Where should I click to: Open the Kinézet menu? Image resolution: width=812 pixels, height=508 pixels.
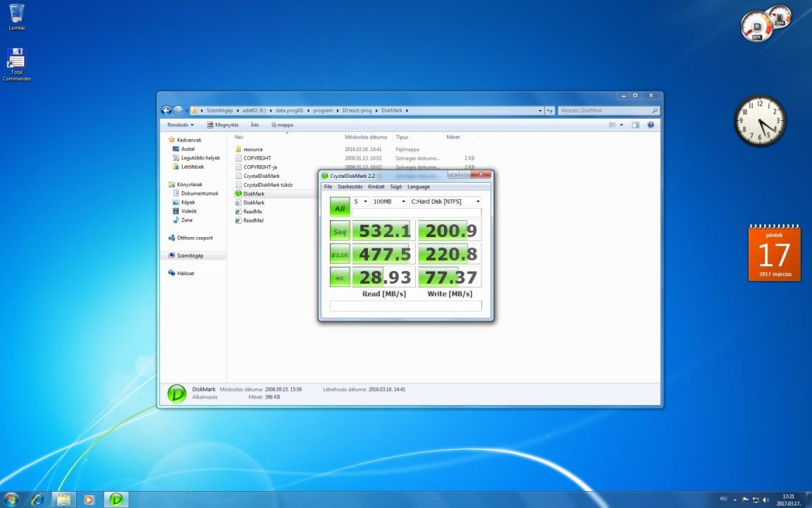(x=376, y=186)
